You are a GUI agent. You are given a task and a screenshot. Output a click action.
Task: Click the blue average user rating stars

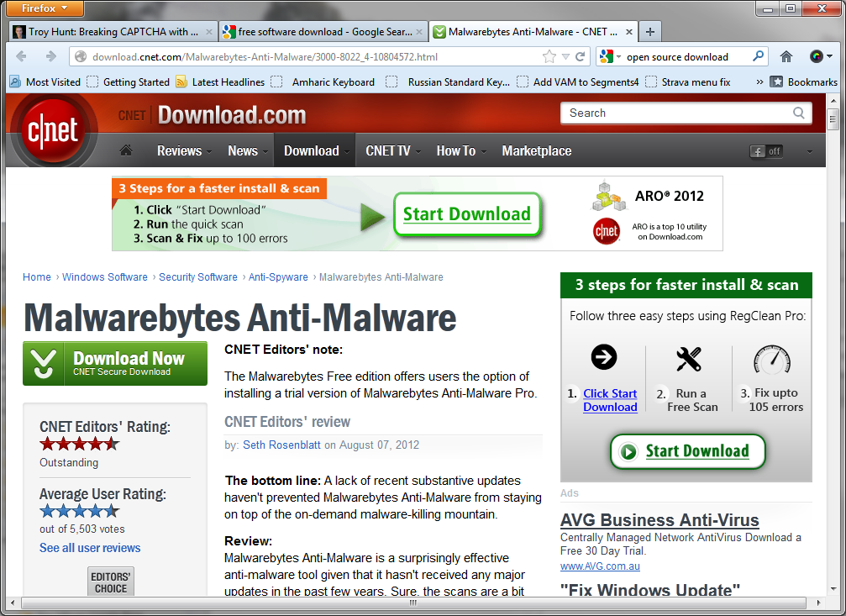(79, 510)
